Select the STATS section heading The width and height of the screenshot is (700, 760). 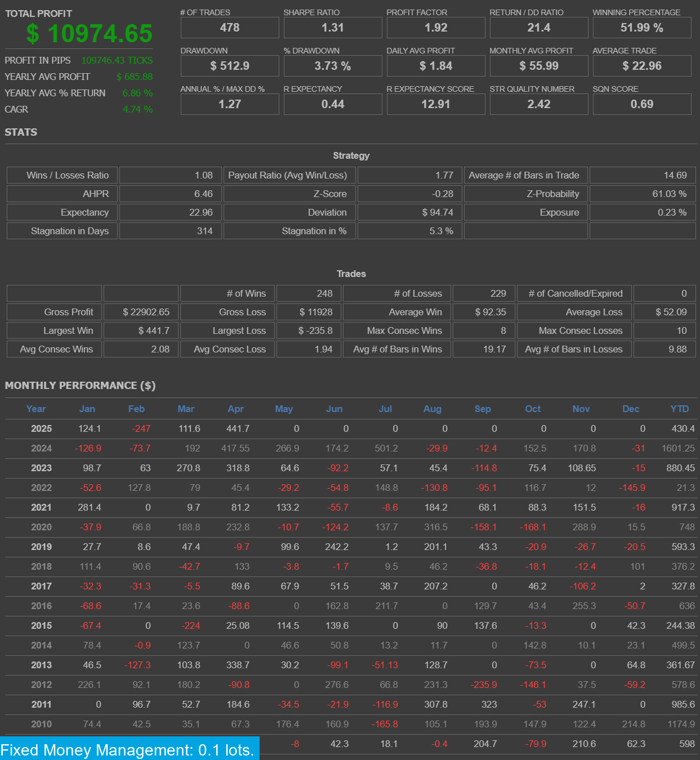(21, 132)
